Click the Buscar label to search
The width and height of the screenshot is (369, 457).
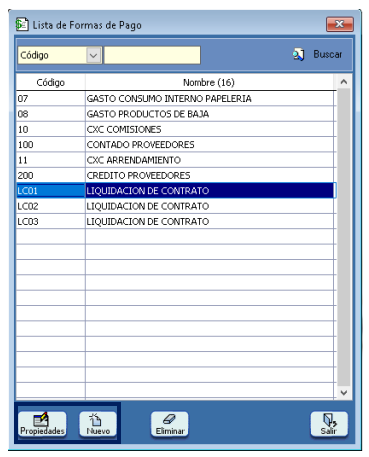(x=328, y=54)
